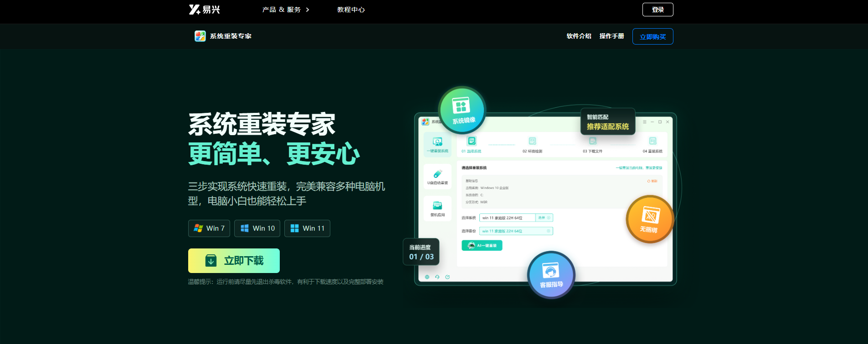Select U盘启动重装 in the app sidebar

pyautogui.click(x=437, y=177)
